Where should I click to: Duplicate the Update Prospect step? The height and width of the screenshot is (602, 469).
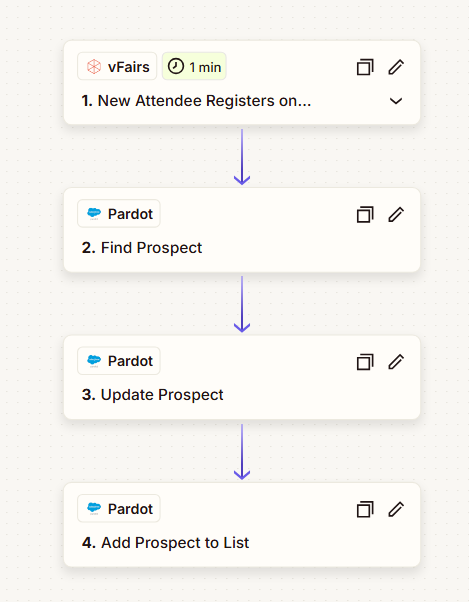365,362
